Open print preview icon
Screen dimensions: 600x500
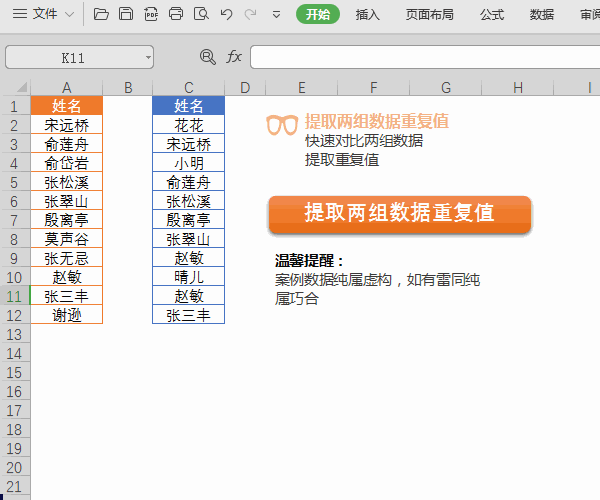click(x=201, y=14)
